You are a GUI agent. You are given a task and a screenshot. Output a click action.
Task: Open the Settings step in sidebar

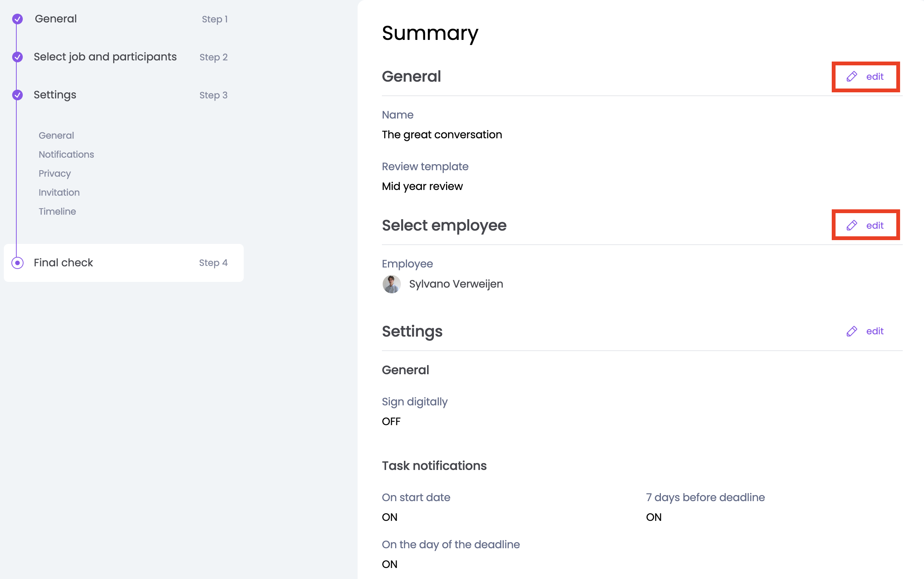click(55, 95)
